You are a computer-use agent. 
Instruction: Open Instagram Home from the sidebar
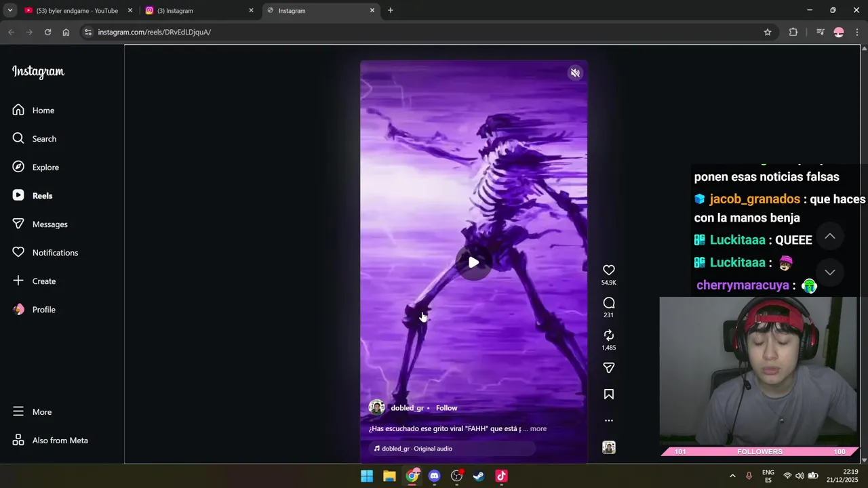[33, 110]
